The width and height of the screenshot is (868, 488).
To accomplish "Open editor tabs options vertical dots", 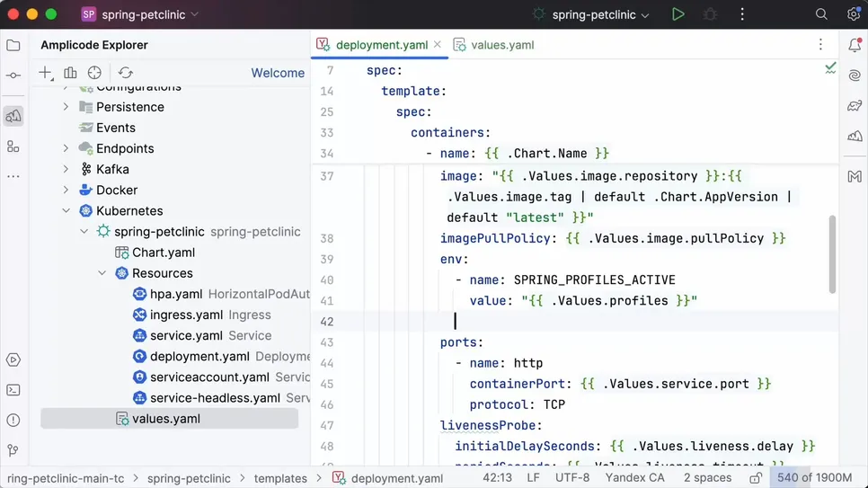I will [821, 45].
